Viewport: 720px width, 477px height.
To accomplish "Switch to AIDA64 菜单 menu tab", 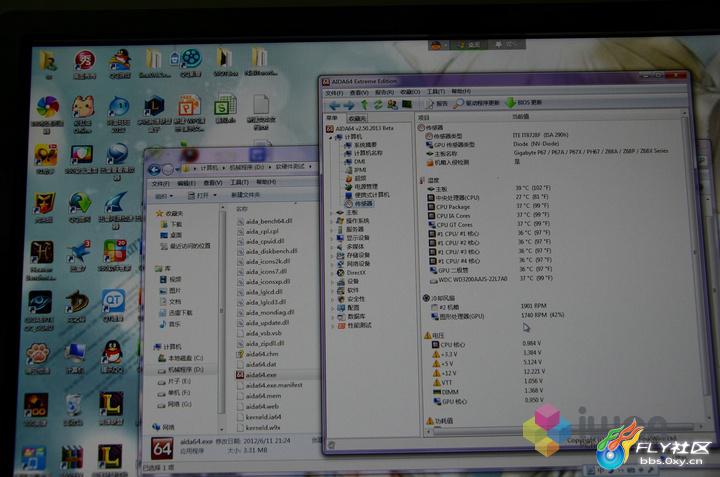I will (x=332, y=118).
